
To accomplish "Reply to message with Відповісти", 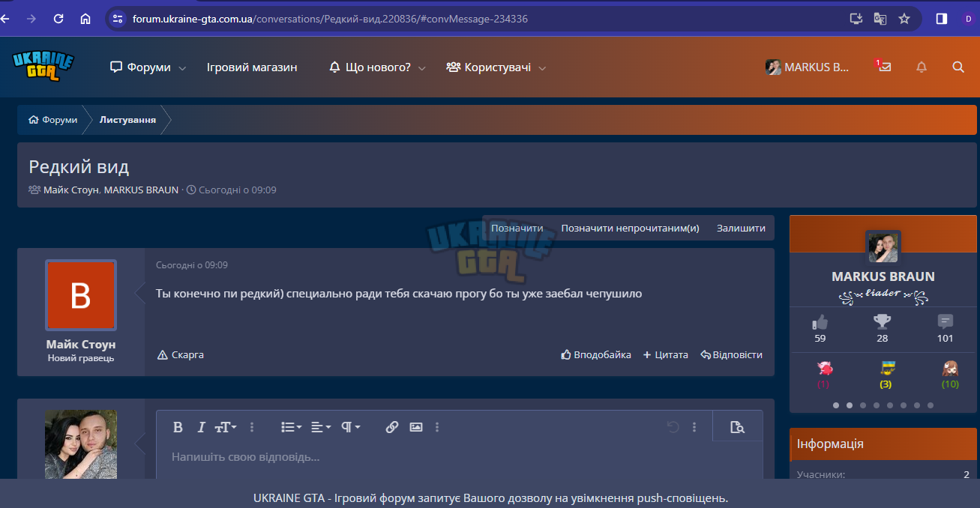I will point(731,355).
